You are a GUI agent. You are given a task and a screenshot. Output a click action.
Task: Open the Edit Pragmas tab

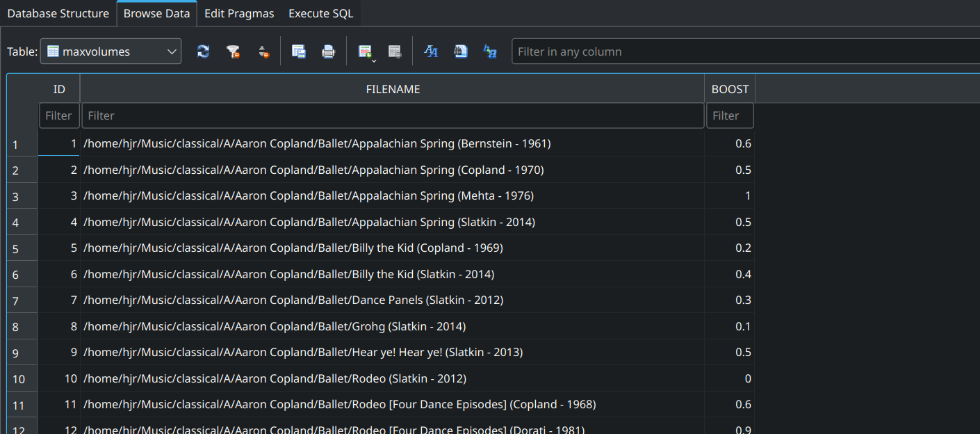tap(238, 13)
